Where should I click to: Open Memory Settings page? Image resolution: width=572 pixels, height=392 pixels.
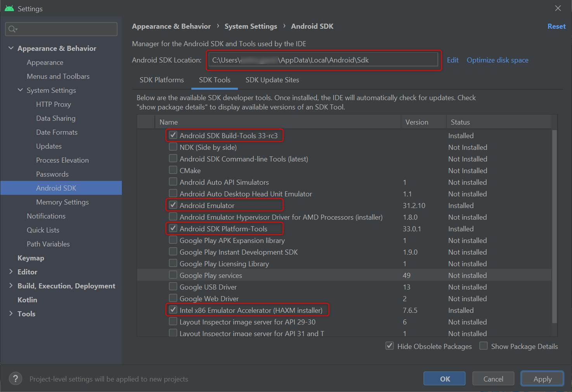[x=62, y=202]
